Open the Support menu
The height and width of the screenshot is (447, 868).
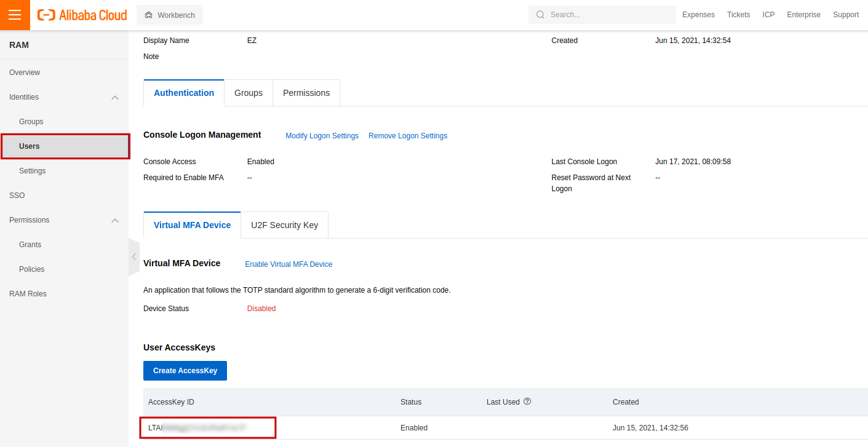[846, 15]
